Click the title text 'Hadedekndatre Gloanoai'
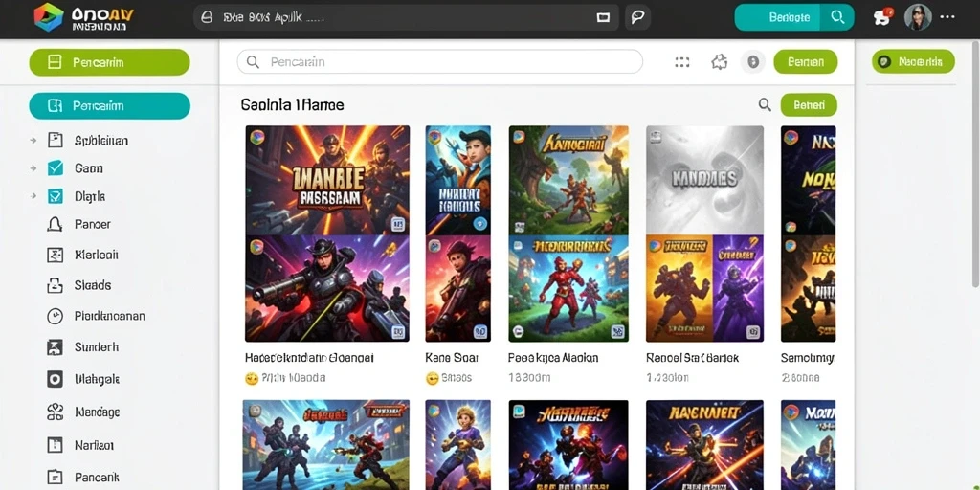Image resolution: width=980 pixels, height=490 pixels. tap(309, 358)
